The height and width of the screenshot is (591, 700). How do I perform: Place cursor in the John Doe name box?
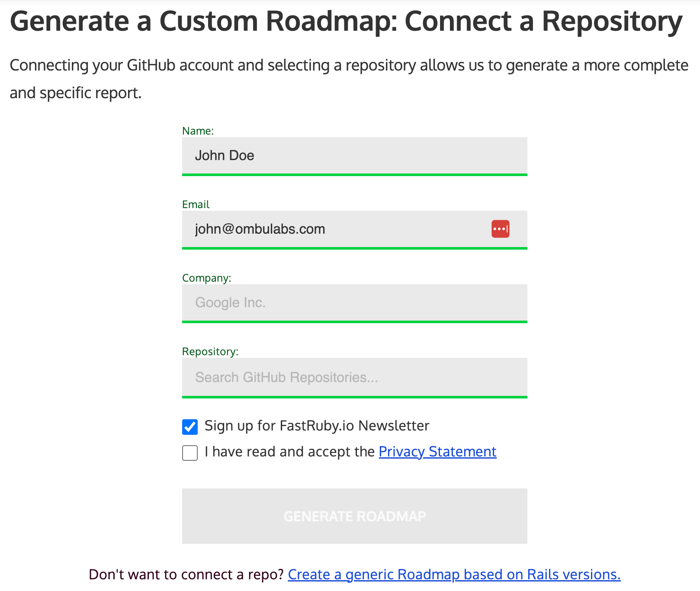pyautogui.click(x=354, y=155)
